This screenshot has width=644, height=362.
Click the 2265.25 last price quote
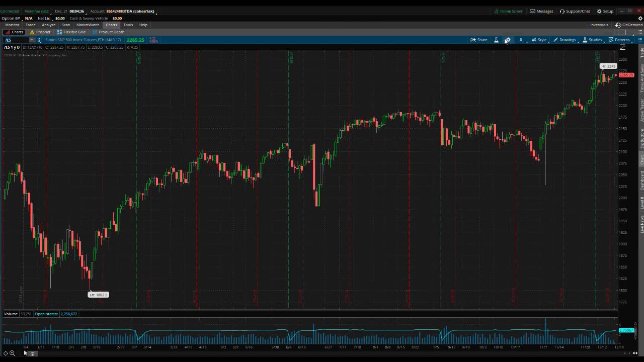135,40
